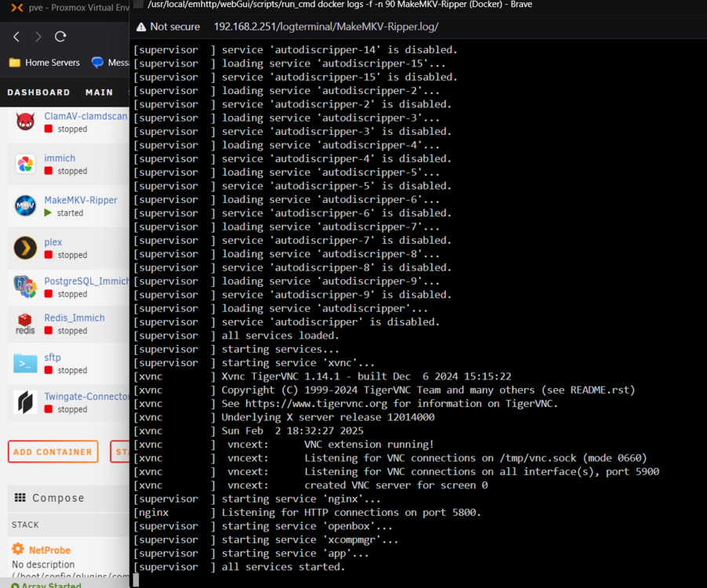This screenshot has height=588, width=707.
Task: Open the DASHBOARD tab
Action: click(38, 93)
